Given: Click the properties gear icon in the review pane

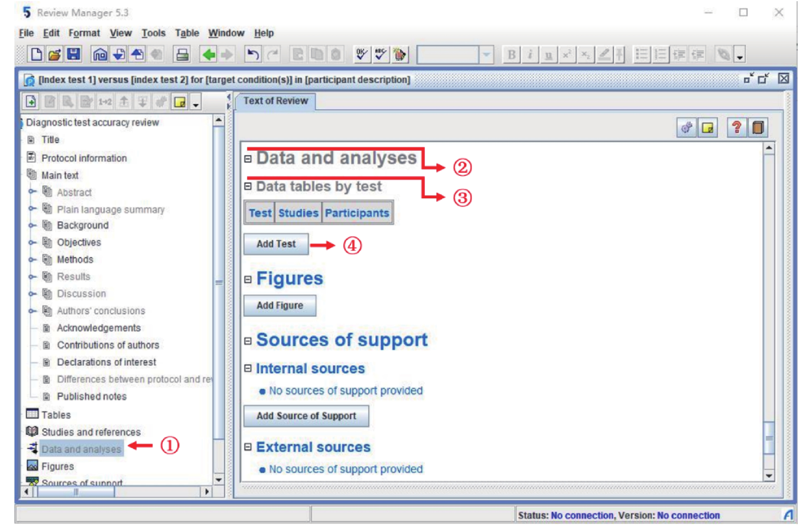Looking at the screenshot, I should (686, 128).
